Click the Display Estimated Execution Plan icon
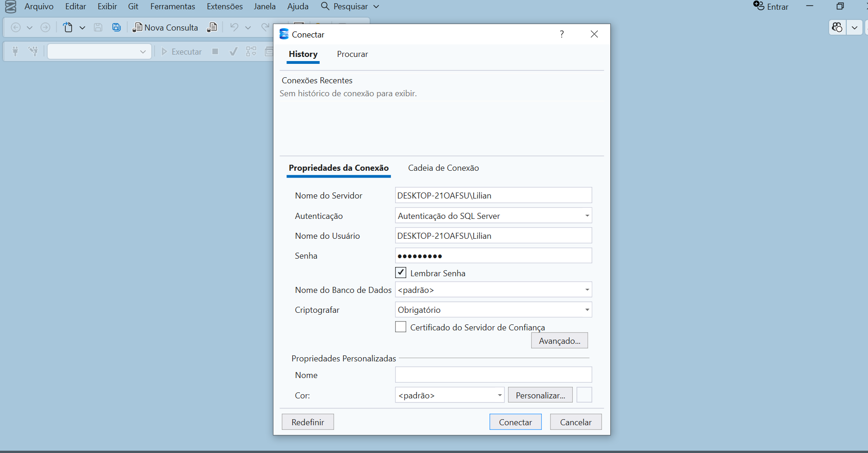 [251, 51]
